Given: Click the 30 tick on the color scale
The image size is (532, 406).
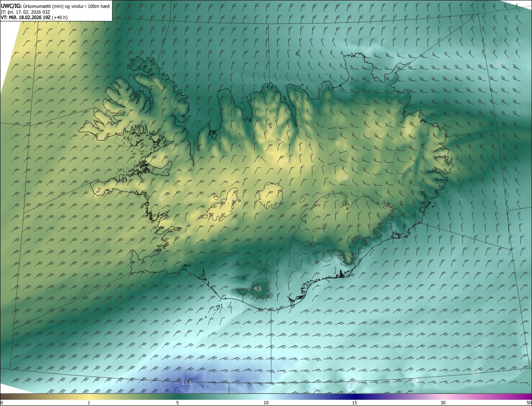Looking at the screenshot, I should (443, 403).
